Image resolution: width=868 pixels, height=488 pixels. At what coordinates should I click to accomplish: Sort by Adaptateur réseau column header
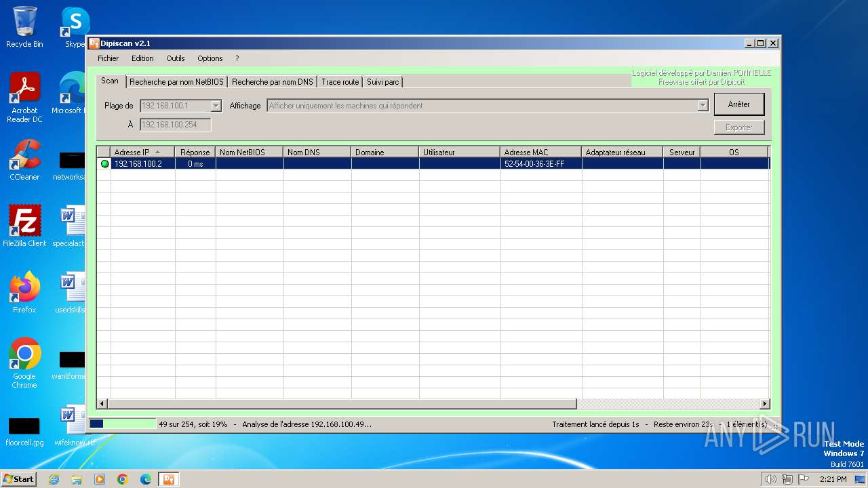tap(623, 152)
